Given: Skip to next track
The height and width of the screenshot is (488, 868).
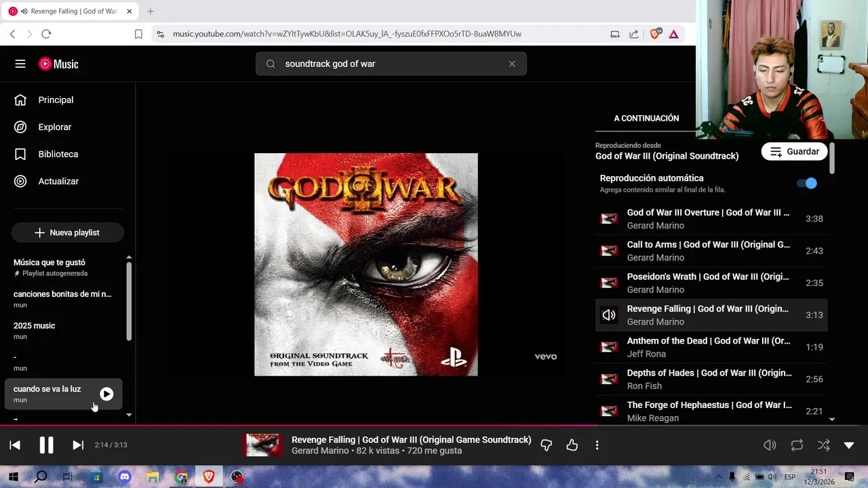Looking at the screenshot, I should [x=78, y=445].
